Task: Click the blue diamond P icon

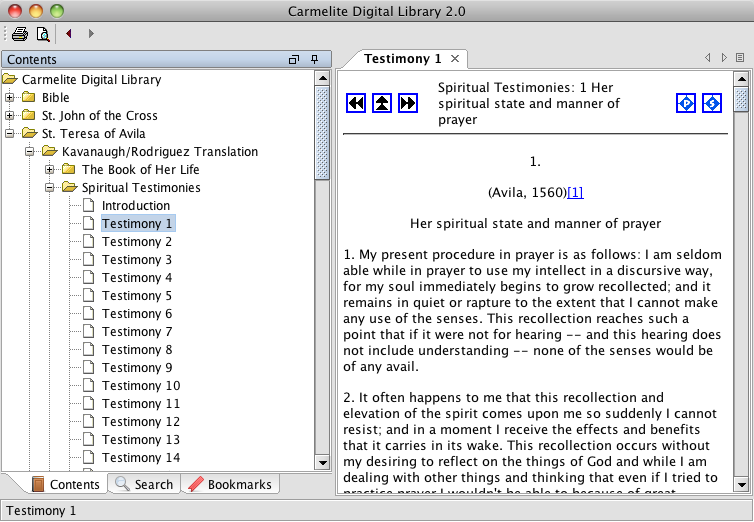Action: click(x=685, y=103)
